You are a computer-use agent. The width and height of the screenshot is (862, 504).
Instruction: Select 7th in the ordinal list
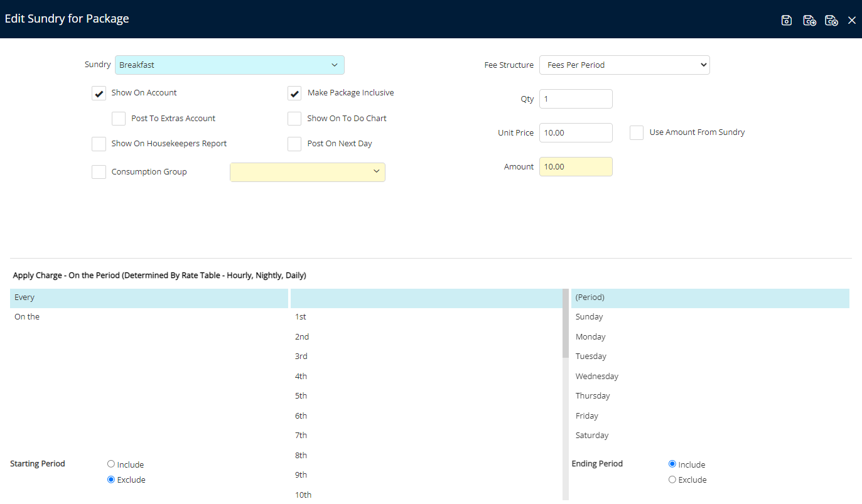(x=426, y=436)
